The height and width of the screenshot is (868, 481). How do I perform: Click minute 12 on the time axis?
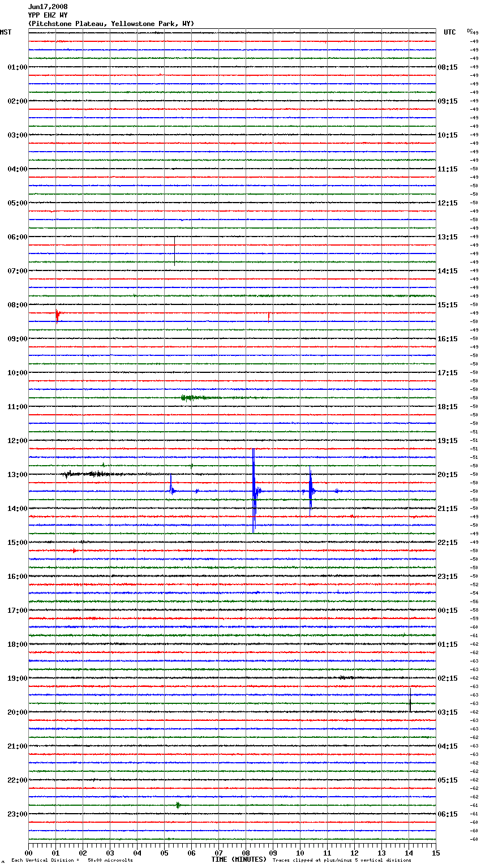pyautogui.click(x=354, y=853)
